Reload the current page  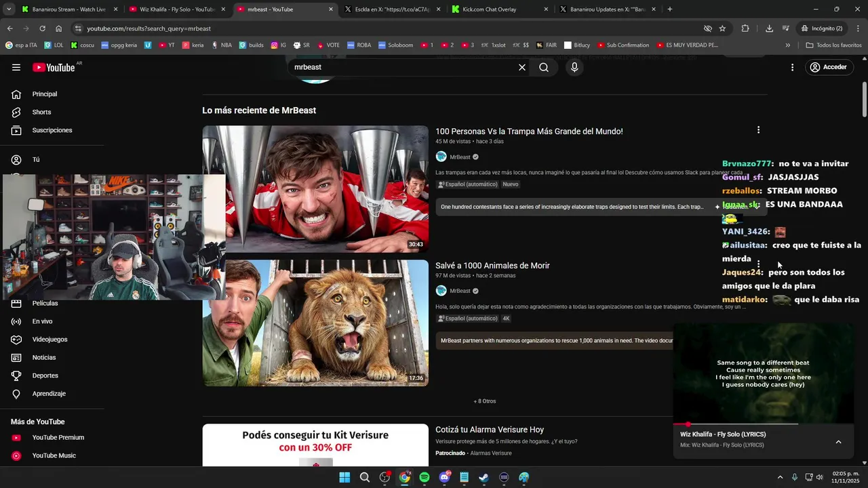42,28
